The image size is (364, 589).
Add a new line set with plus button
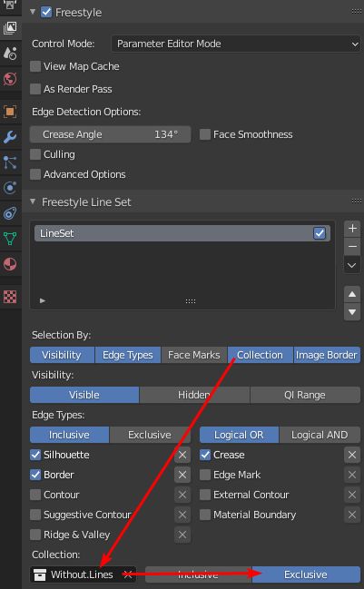pos(352,229)
